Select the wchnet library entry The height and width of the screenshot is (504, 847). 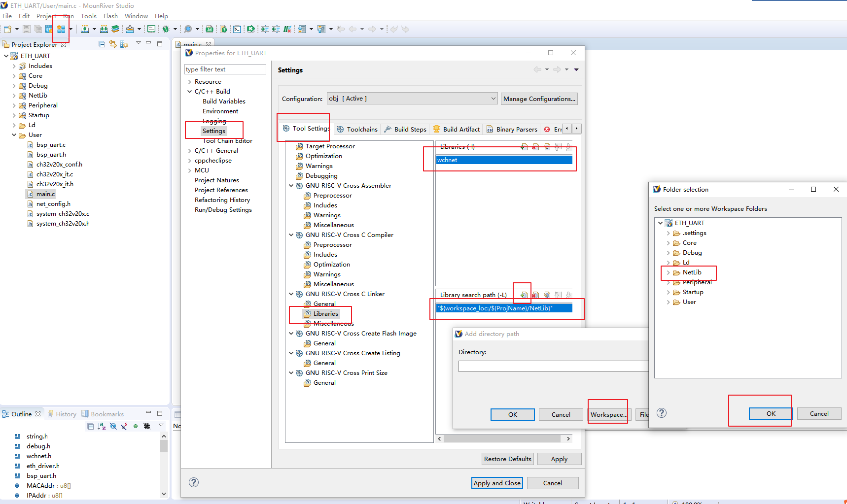click(x=504, y=160)
